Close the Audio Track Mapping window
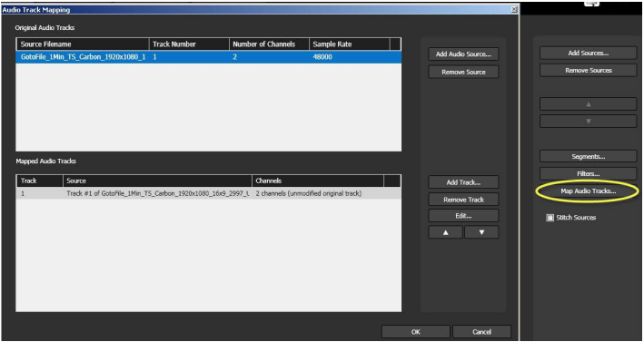This screenshot has height=342, width=644. pos(514,9)
